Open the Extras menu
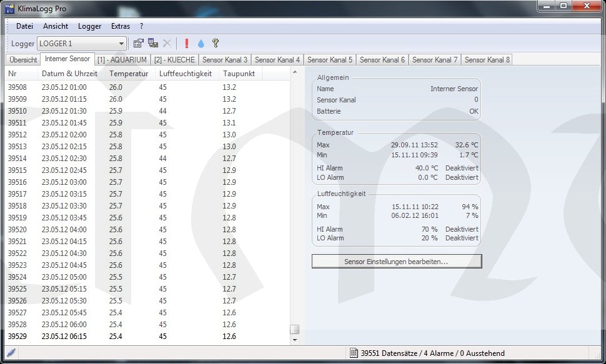The height and width of the screenshot is (364, 606). point(120,26)
